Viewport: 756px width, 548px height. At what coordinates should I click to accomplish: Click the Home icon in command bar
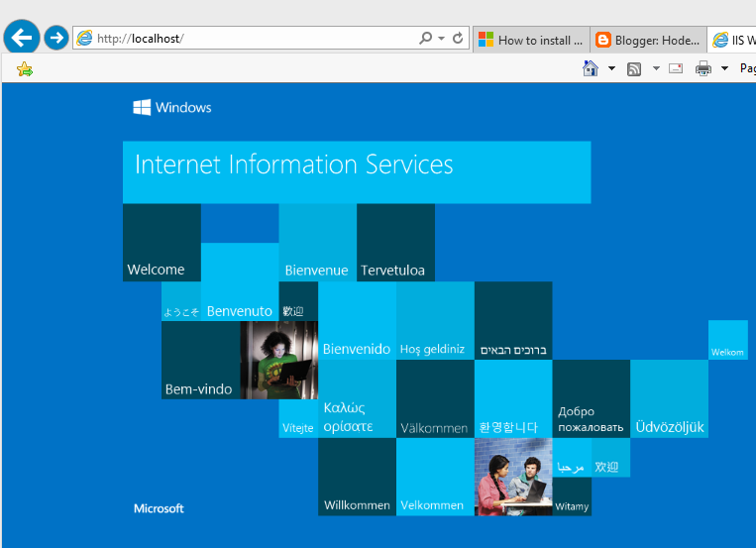click(x=591, y=68)
